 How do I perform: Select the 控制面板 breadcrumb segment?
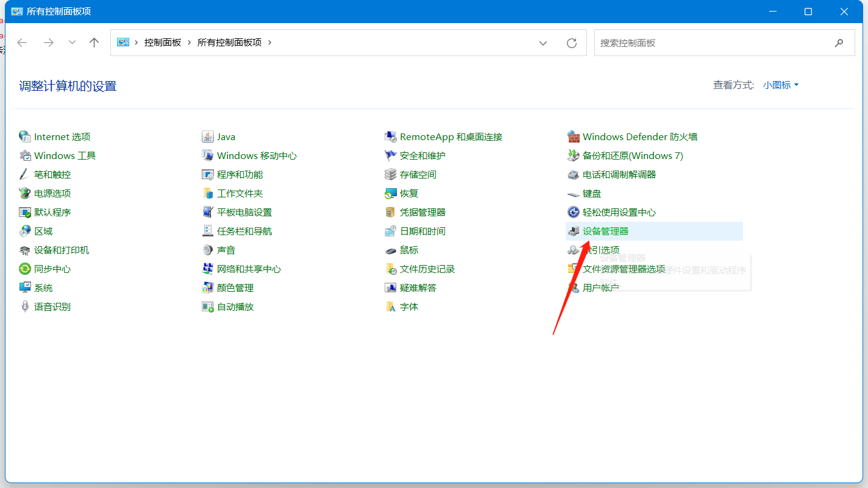163,43
